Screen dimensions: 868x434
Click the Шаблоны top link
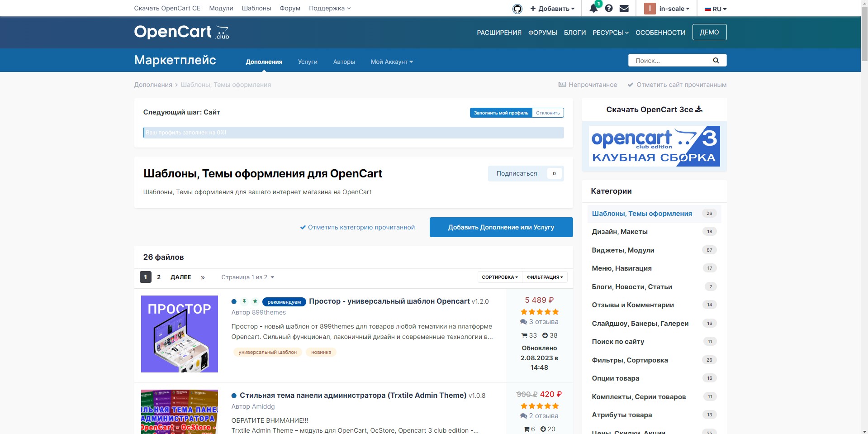256,8
